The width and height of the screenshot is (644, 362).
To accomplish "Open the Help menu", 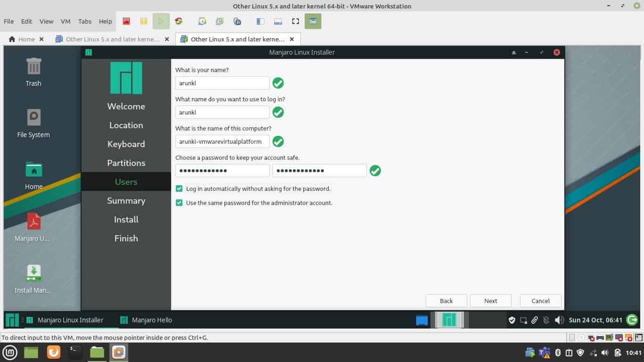I will point(106,21).
